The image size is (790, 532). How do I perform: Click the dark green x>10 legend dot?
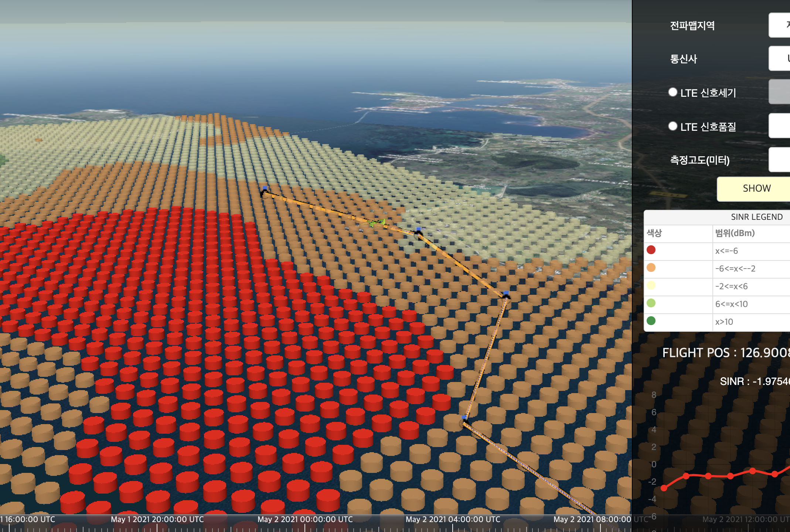pos(651,321)
